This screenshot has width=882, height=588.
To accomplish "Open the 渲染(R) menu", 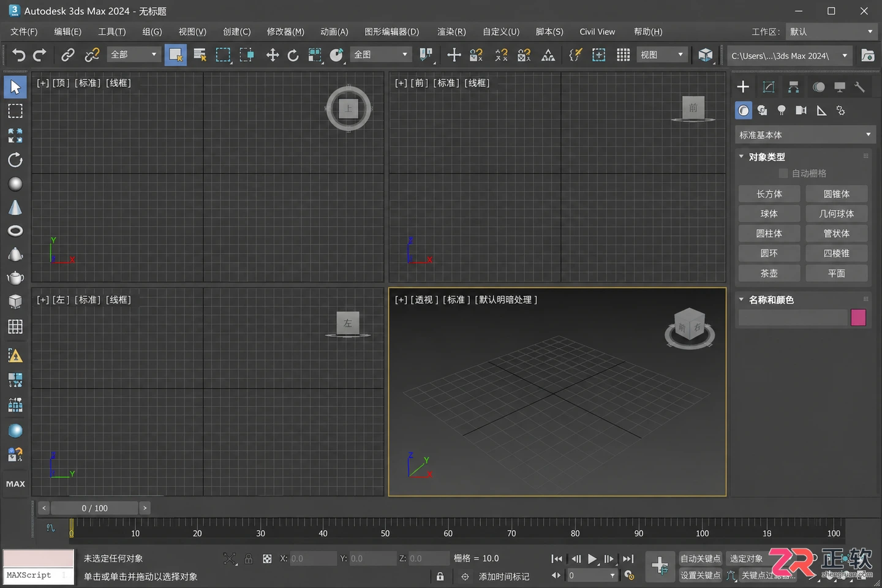I will pyautogui.click(x=451, y=32).
